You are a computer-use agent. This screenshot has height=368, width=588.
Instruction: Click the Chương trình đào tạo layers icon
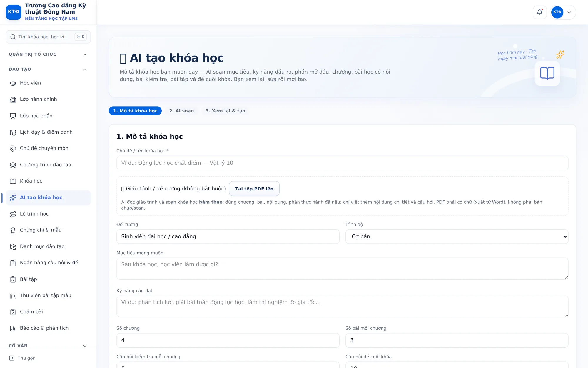point(13,165)
